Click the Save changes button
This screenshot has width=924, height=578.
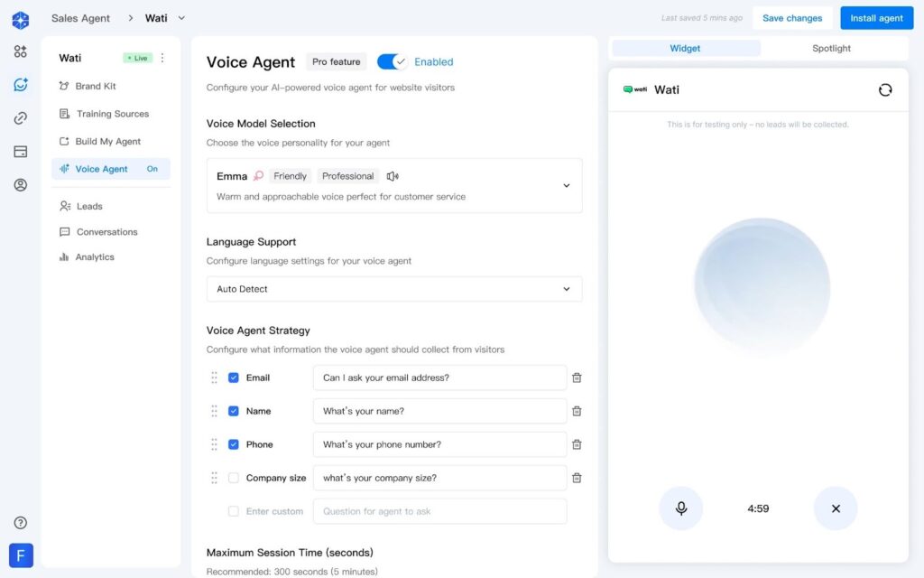tap(792, 18)
